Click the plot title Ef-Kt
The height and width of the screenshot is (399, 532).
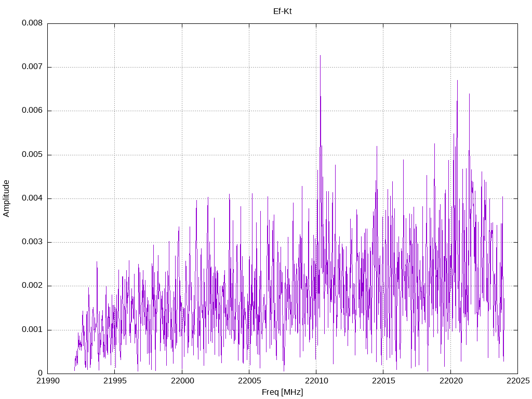point(282,11)
